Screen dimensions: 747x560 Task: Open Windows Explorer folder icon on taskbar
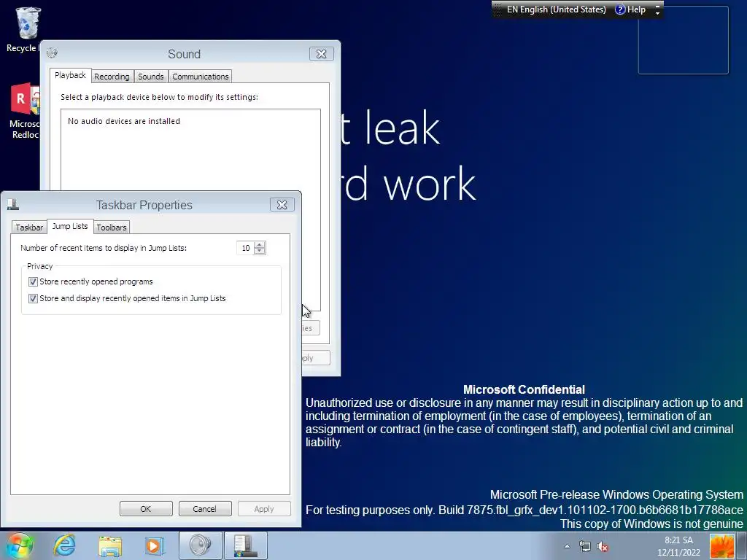tap(110, 545)
